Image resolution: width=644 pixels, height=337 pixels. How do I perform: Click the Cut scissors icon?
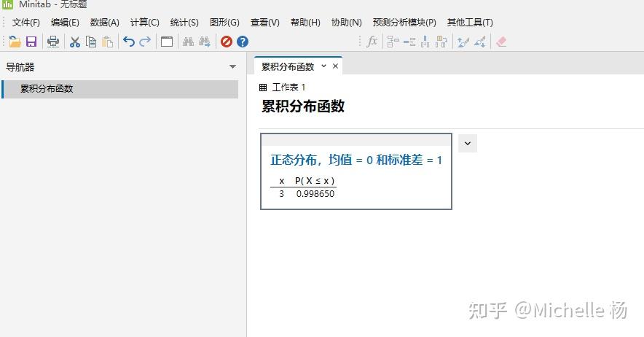pyautogui.click(x=75, y=42)
